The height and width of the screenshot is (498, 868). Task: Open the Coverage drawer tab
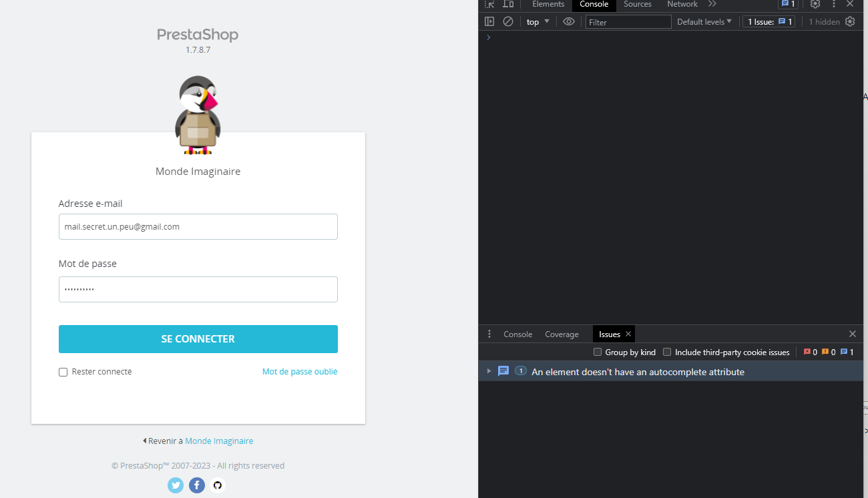click(562, 334)
